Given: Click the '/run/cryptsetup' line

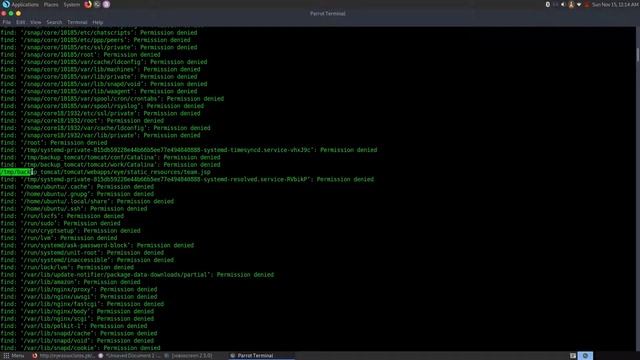Looking at the screenshot, I should [70, 231].
